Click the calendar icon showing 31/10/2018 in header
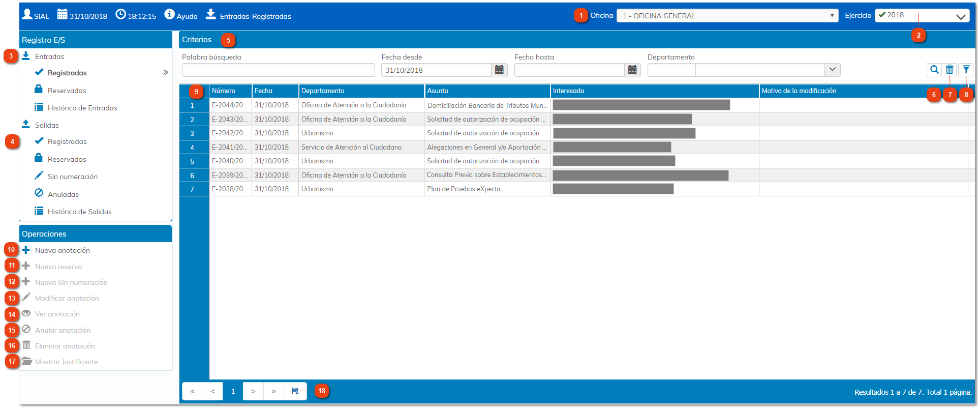 tap(62, 14)
